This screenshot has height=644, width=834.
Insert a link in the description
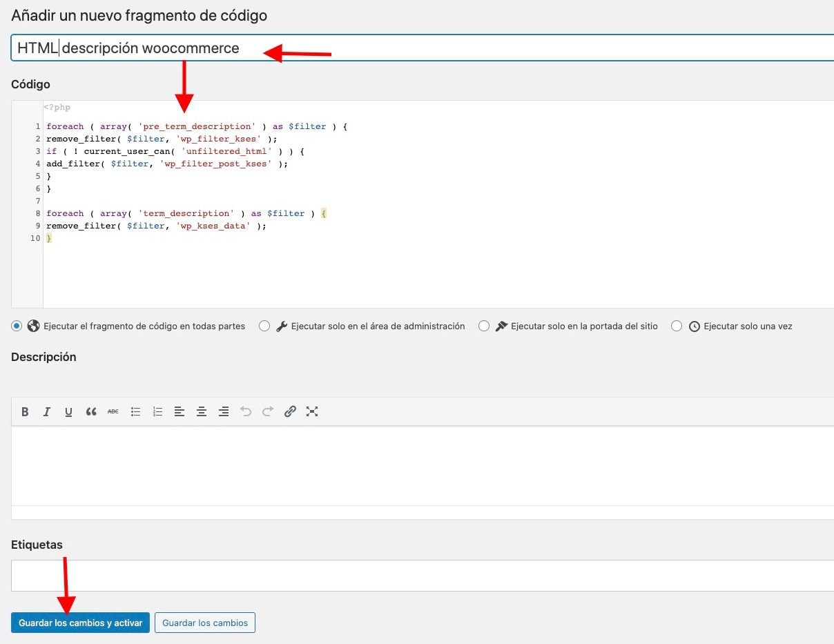coord(290,411)
